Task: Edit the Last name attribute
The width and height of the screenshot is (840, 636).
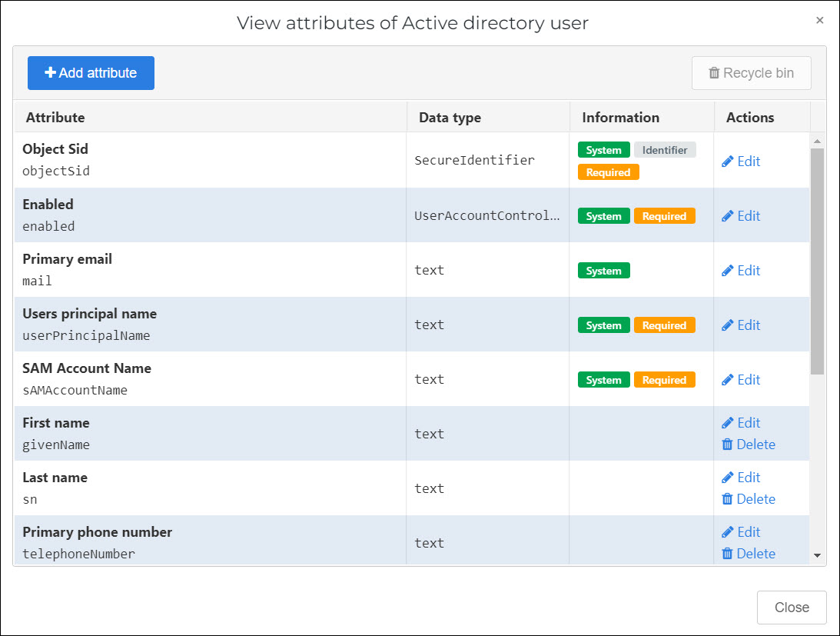Action: (741, 478)
